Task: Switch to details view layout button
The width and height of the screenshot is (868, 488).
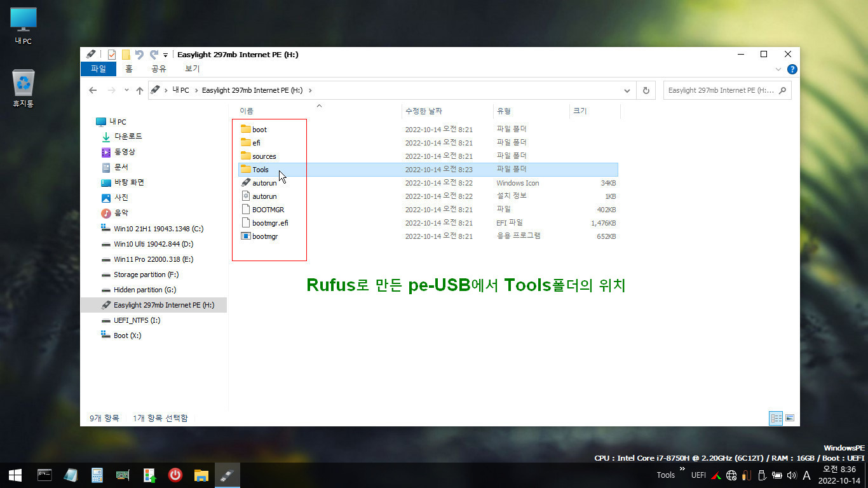Action: [776, 418]
